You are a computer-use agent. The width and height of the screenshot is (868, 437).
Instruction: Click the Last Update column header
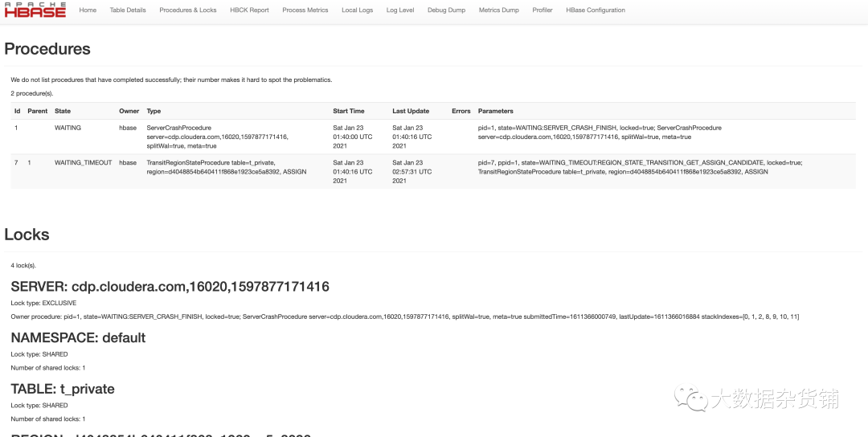pyautogui.click(x=411, y=111)
